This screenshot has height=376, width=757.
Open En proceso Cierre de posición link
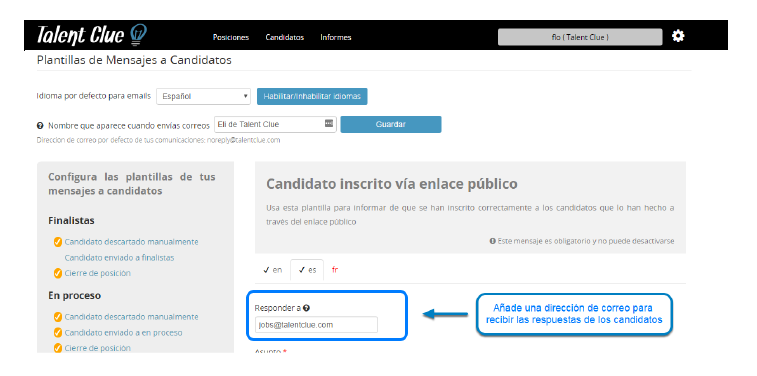(98, 348)
